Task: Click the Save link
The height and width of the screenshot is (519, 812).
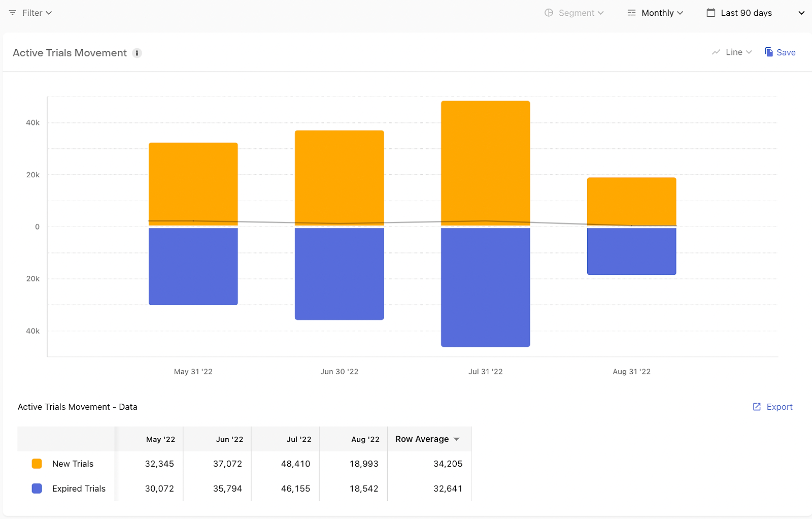Action: click(x=786, y=52)
